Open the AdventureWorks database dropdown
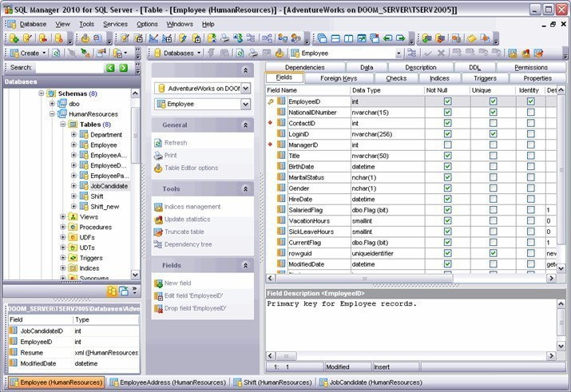571x392 pixels. (246, 88)
